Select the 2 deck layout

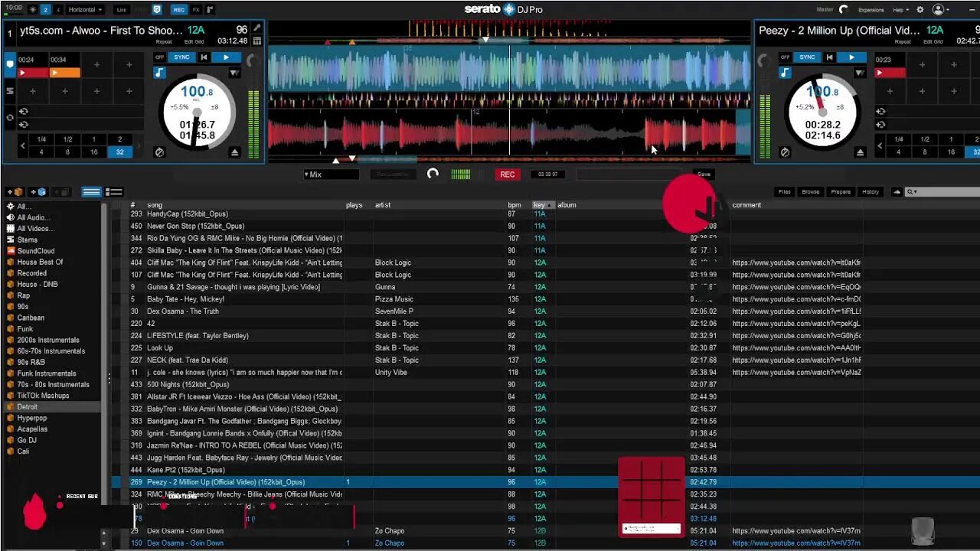point(46,10)
